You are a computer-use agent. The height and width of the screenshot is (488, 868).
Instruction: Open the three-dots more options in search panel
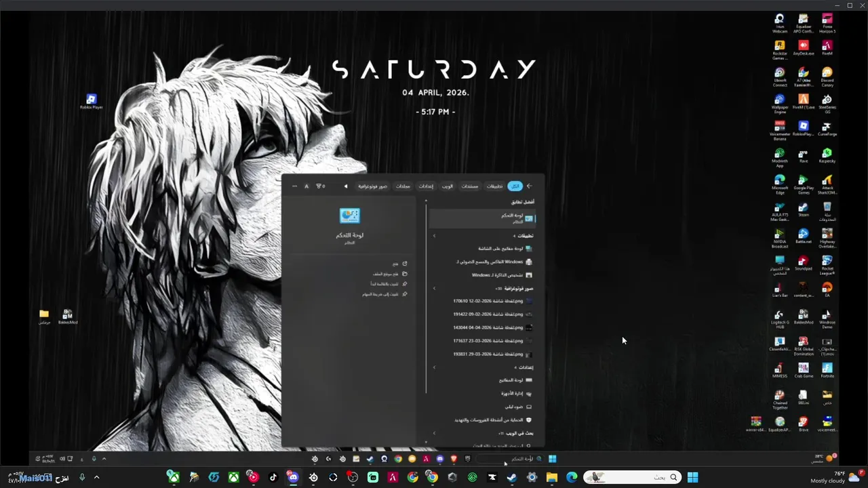point(294,186)
